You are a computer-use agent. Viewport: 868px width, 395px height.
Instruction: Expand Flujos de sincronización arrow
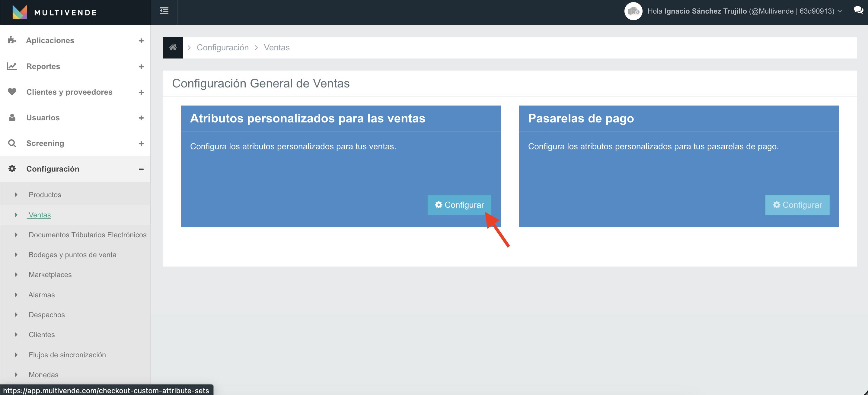16,355
